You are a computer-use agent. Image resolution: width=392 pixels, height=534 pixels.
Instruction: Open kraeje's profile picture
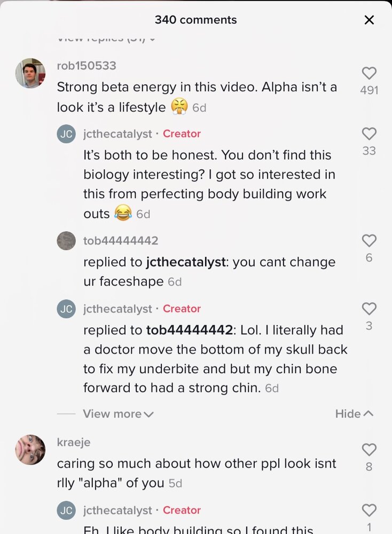30,450
